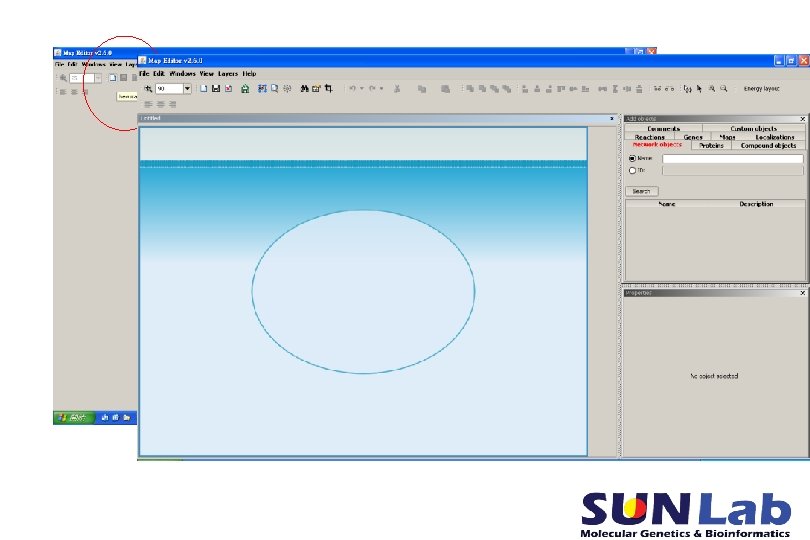Click the Windows Start button

tap(73, 418)
